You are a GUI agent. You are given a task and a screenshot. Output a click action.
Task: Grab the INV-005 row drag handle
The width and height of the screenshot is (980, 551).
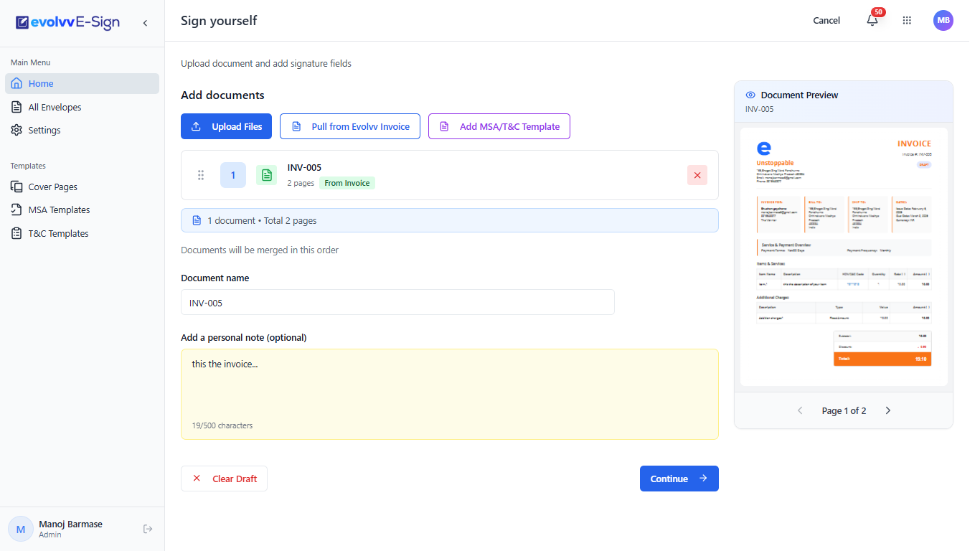point(201,175)
